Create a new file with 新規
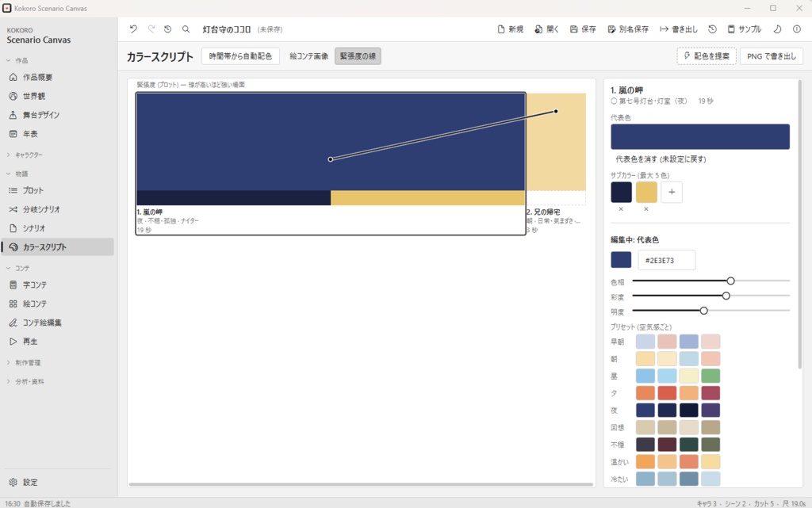812x508 pixels. coord(510,29)
